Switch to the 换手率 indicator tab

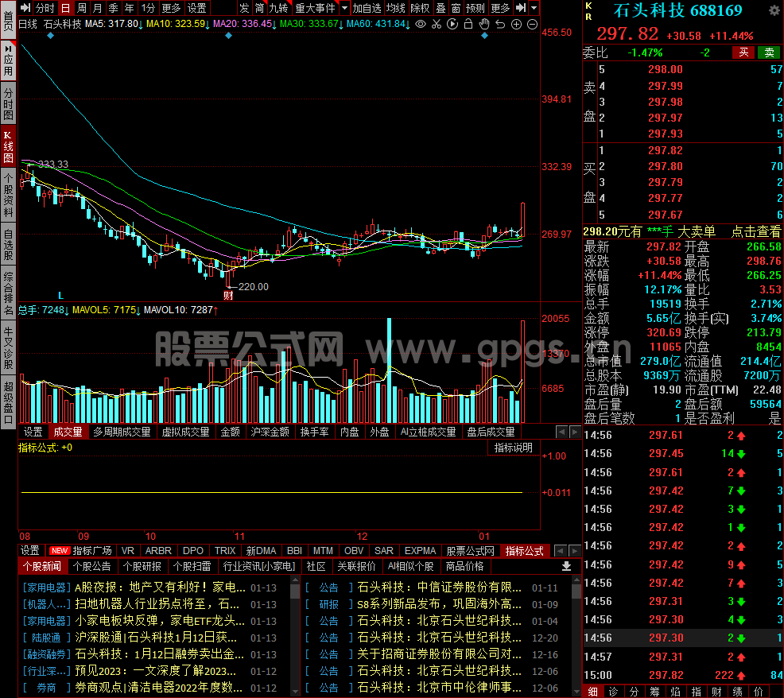(315, 432)
